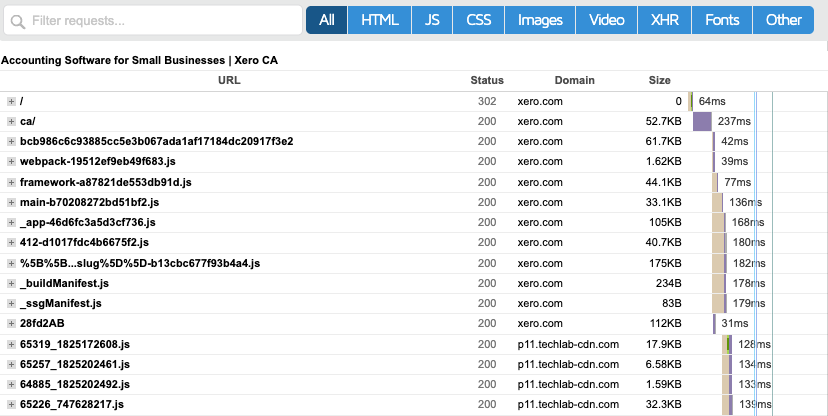Click the 31ms waterfall timing
This screenshot has height=416, width=828.
coord(735,323)
